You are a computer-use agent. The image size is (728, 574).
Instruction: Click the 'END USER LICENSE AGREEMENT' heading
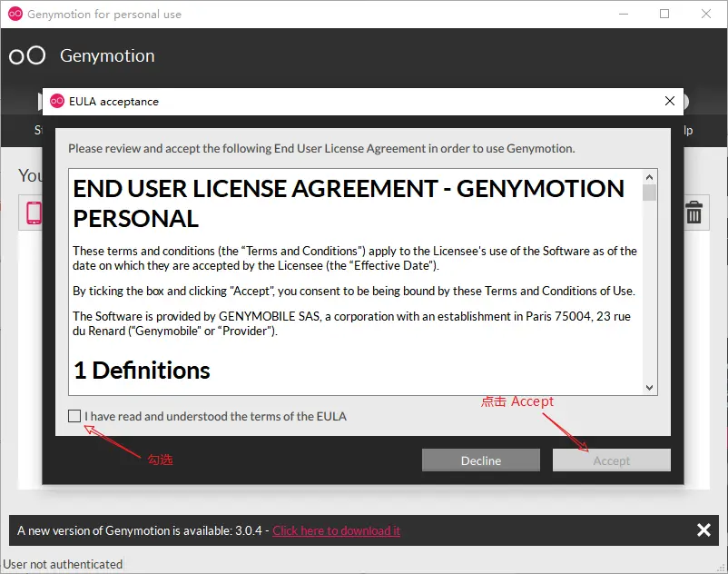pyautogui.click(x=349, y=203)
